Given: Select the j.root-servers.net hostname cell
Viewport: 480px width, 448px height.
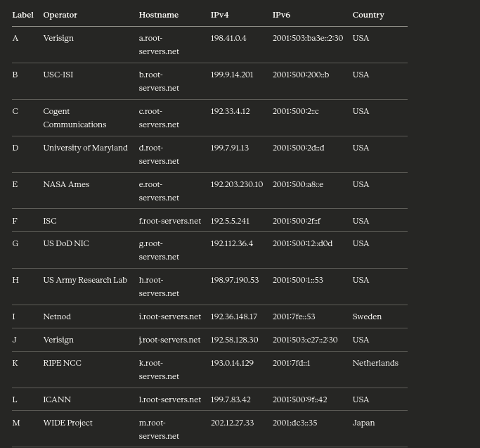Looking at the screenshot, I should [169, 340].
